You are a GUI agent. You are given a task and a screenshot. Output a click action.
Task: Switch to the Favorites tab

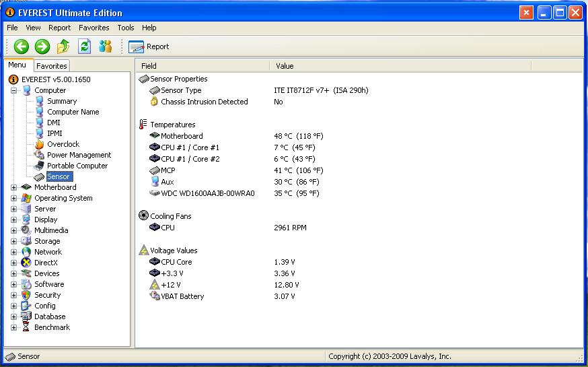click(51, 66)
